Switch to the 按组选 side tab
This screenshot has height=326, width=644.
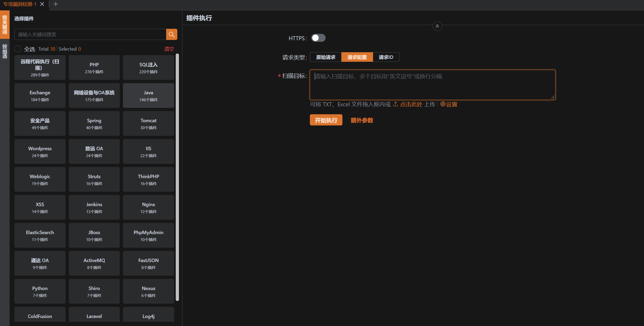click(5, 51)
